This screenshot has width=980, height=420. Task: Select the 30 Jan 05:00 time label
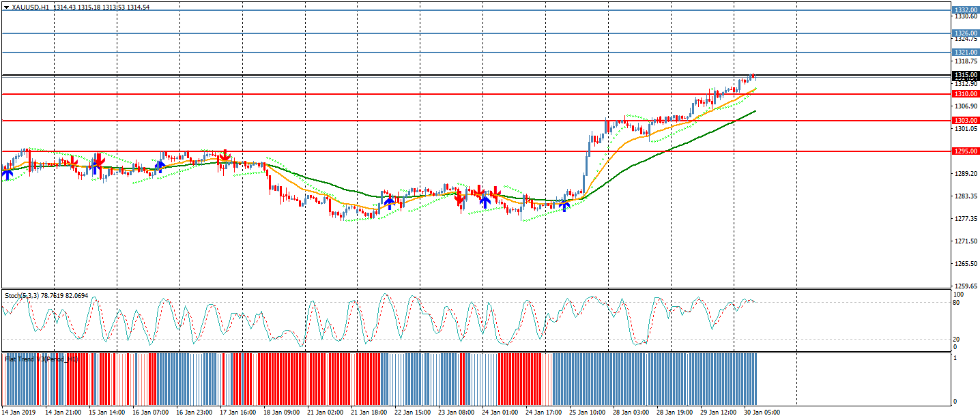762,412
